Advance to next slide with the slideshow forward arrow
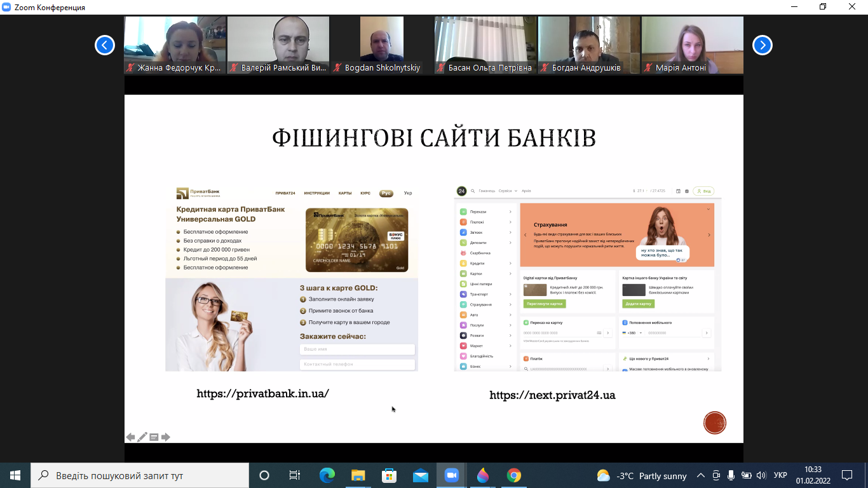Screen dimensions: 868x488 click(x=166, y=437)
